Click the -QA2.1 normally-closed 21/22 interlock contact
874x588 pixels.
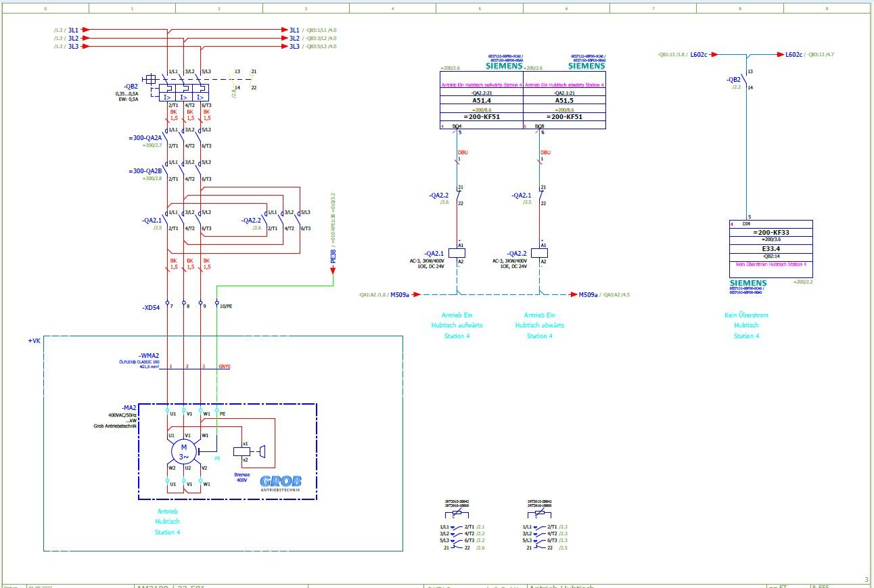(x=539, y=196)
